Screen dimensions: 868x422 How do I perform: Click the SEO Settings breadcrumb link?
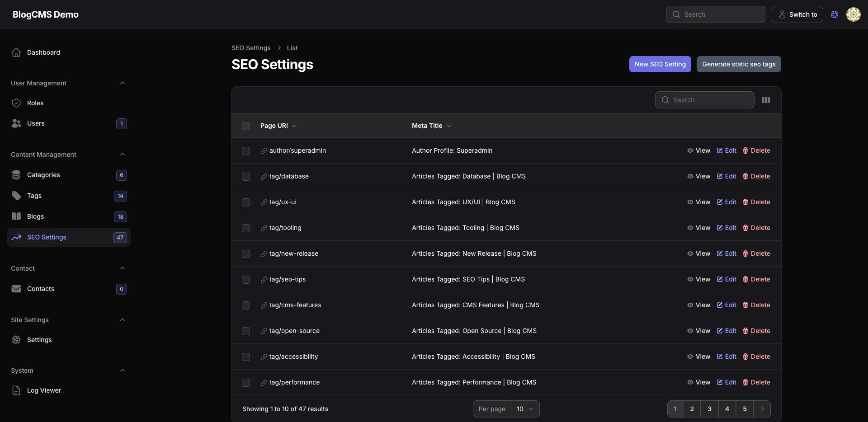point(251,48)
